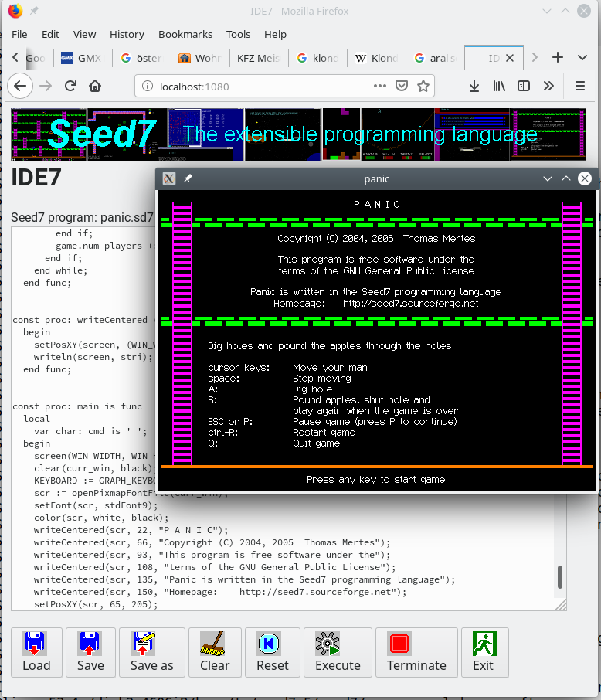Click the code line 'setPosXY(scr, 65, 205);'
The width and height of the screenshot is (601, 700).
(96, 604)
